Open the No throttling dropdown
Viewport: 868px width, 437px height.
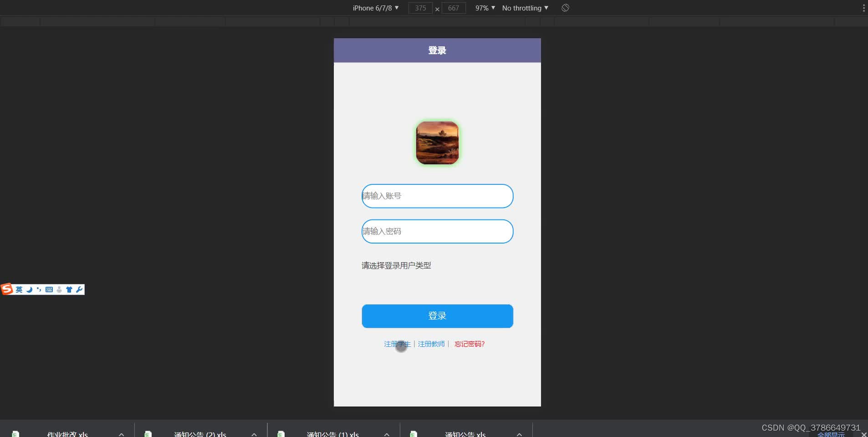point(525,8)
